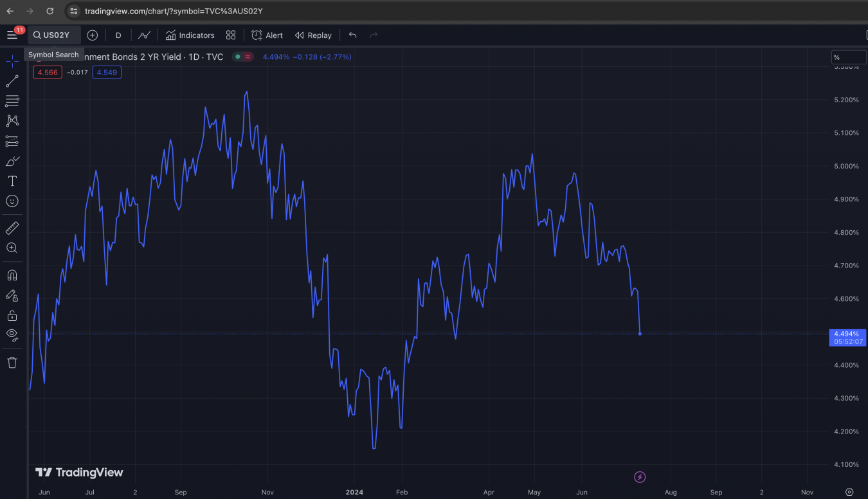Click the Sep label left of 2024

point(181,492)
